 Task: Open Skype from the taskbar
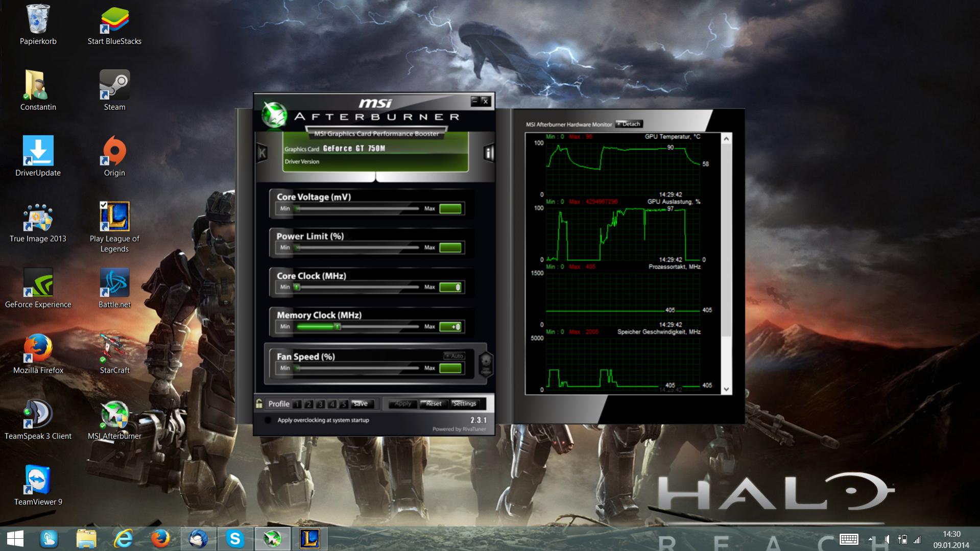(235, 539)
